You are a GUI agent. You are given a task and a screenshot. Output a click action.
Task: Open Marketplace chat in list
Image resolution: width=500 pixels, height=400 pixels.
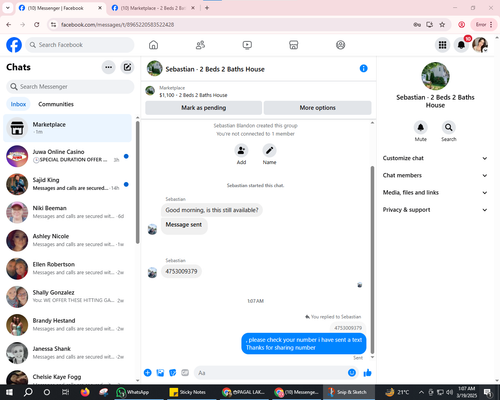(x=67, y=128)
